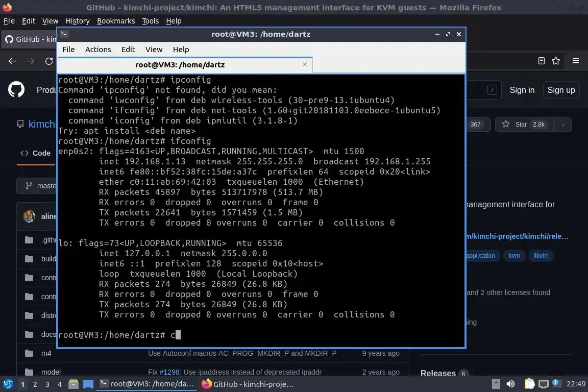Screen dimensions: 588x392
Task: Open the file manager taskbar launcher
Action: (x=73, y=384)
